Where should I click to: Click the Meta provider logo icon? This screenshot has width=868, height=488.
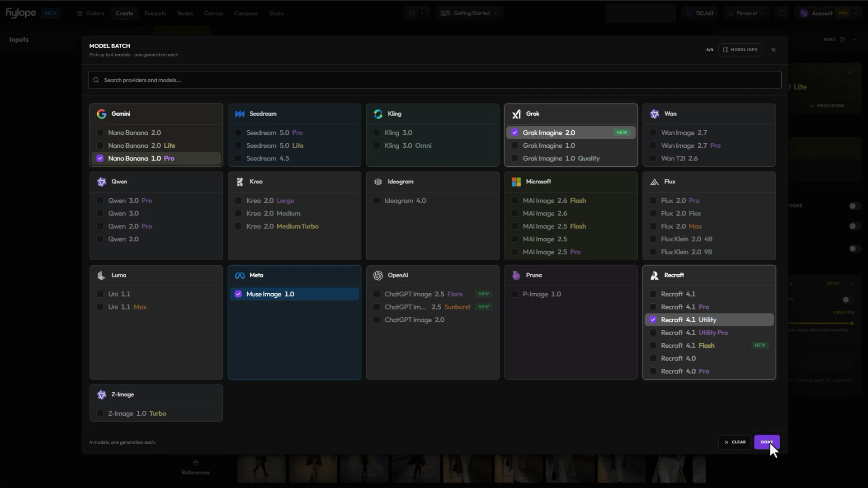240,275
